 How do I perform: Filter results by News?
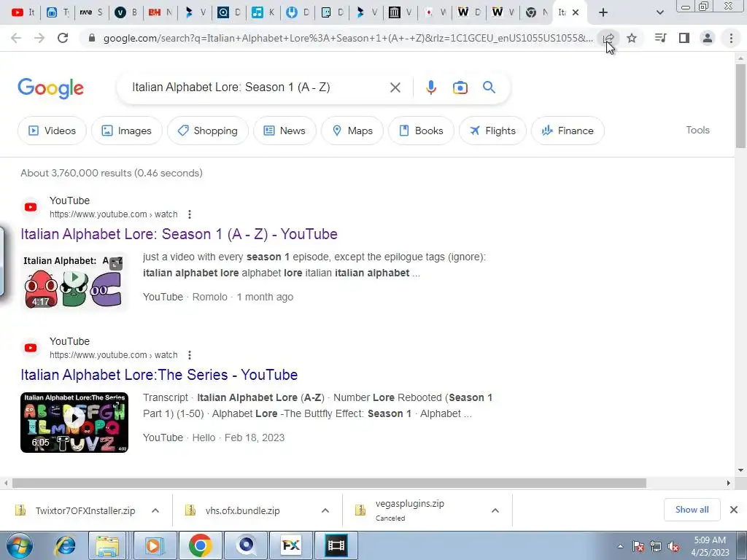(x=285, y=131)
